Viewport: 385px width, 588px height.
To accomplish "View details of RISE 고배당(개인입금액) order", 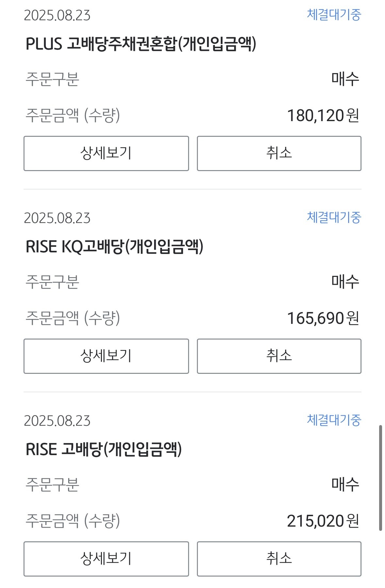I will pyautogui.click(x=106, y=559).
